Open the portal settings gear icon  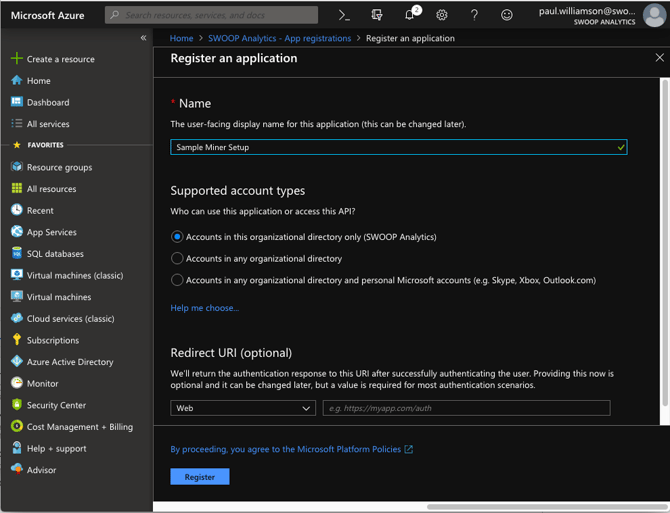point(441,15)
